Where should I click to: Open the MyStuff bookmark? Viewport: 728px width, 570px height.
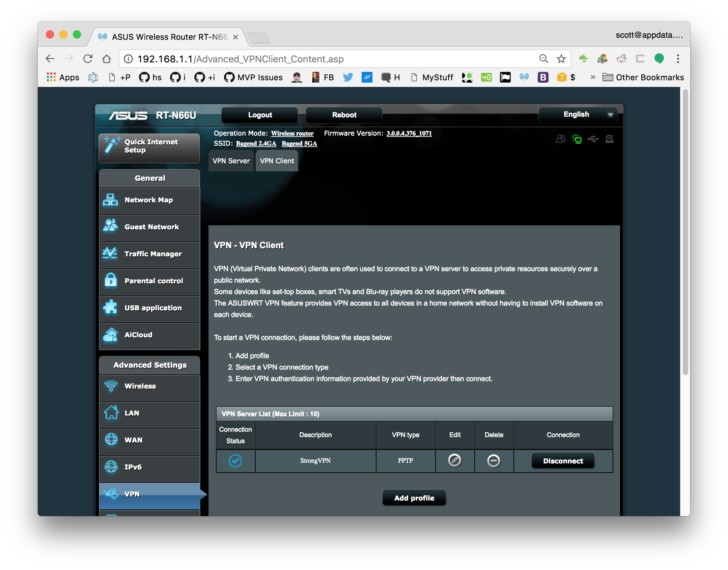click(x=432, y=77)
